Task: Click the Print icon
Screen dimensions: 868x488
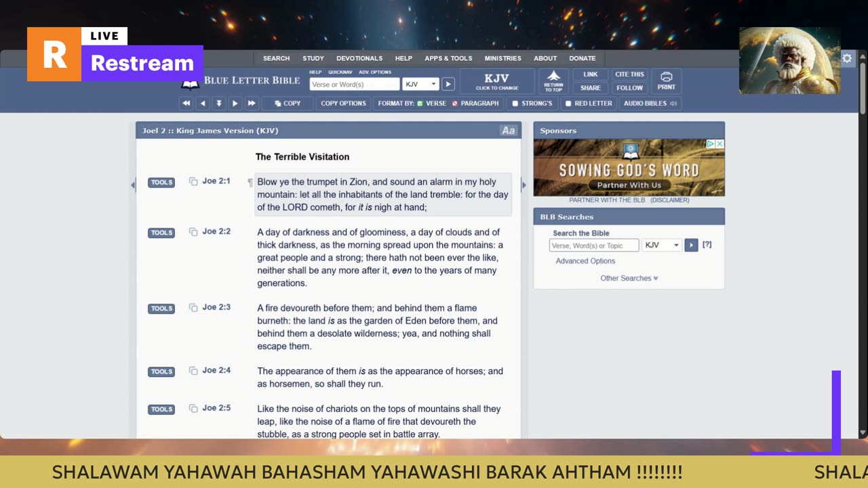Action: (x=667, y=81)
